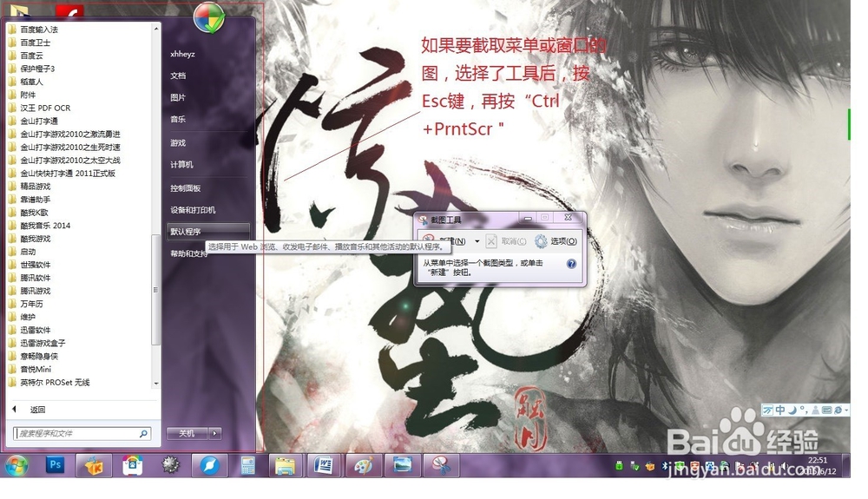Click the moon icon on IME bar
This screenshot has width=868, height=499.
(792, 410)
